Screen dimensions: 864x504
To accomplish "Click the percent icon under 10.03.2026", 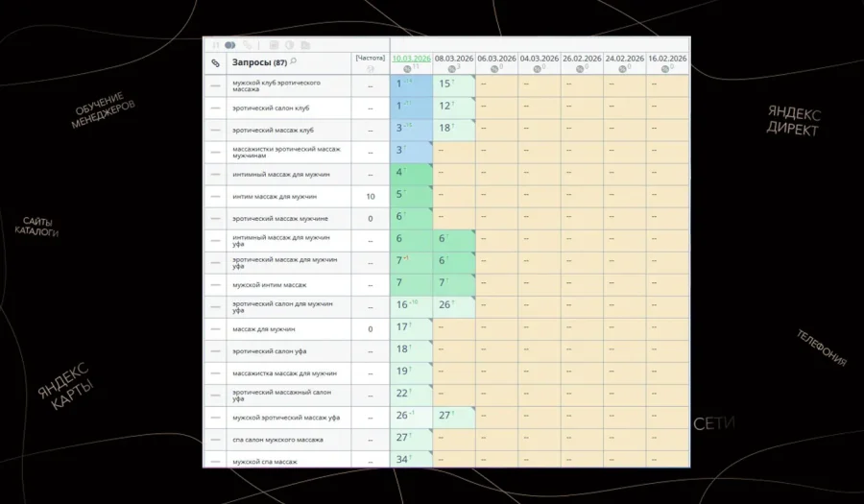I will point(407,69).
